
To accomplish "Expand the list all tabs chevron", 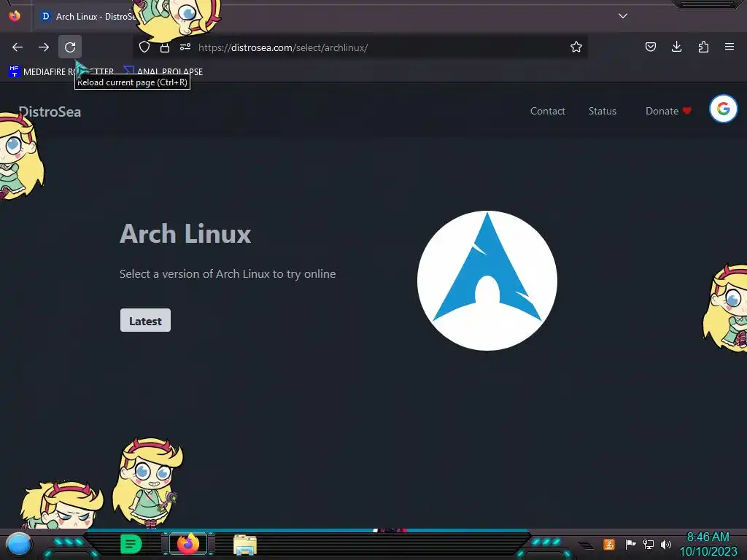I will pos(623,16).
